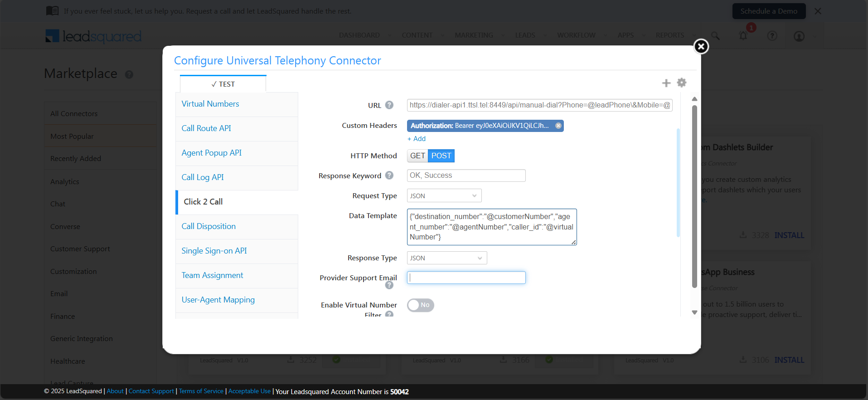Select Single Sign-on API section
This screenshot has height=400, width=868.
tap(237, 251)
